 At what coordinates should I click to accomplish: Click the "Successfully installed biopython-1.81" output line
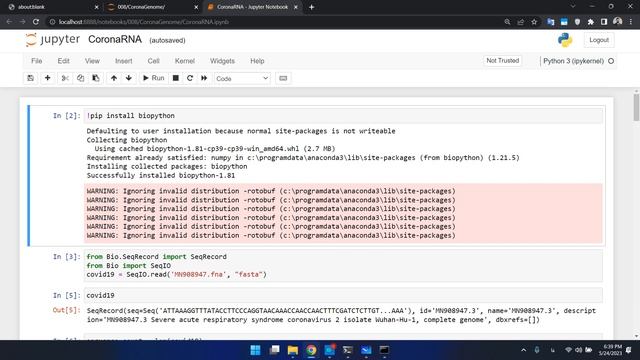pyautogui.click(x=160, y=176)
